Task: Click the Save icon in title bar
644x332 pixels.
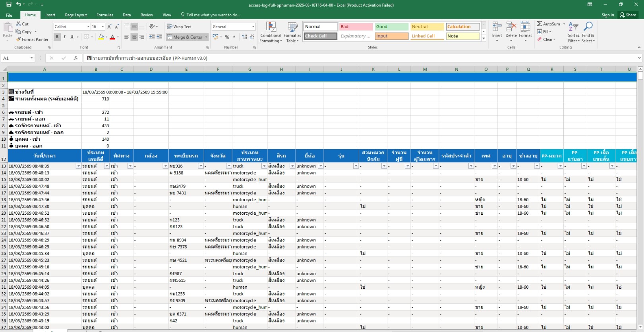Action: point(9,4)
